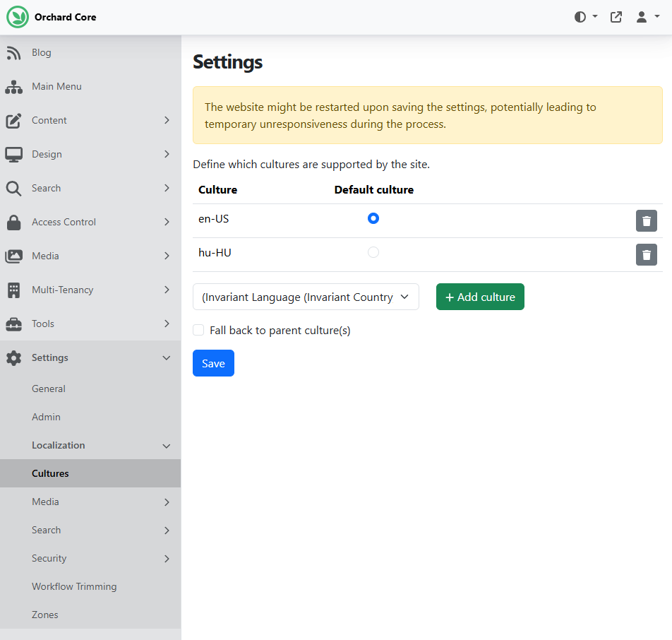The width and height of the screenshot is (672, 640).
Task: Click the Access Control lock icon
Action: [13, 223]
